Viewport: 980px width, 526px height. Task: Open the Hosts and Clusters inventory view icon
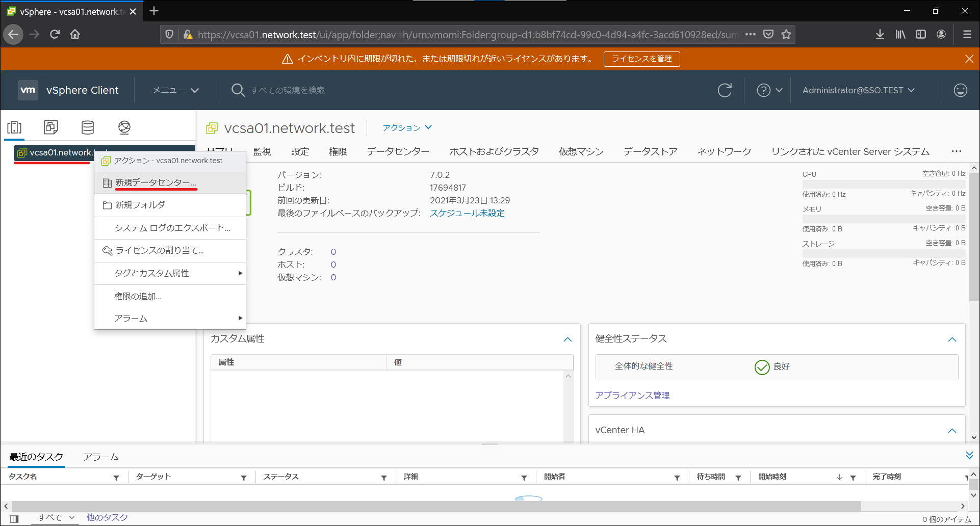coord(14,127)
